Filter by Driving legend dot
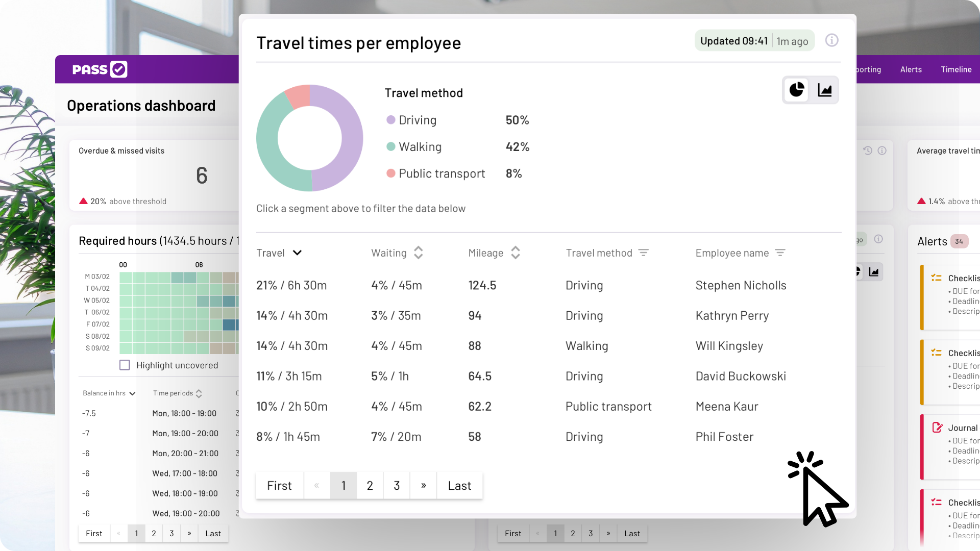980x551 pixels. click(x=391, y=120)
